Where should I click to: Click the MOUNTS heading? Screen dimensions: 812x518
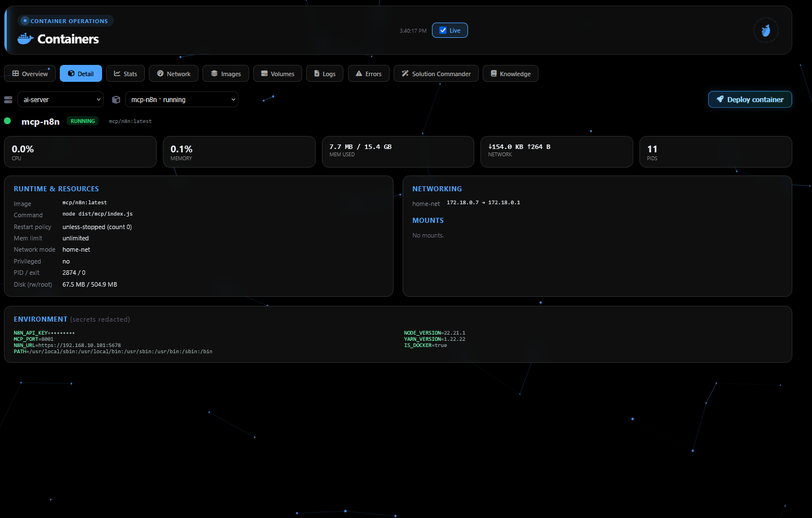[428, 221]
